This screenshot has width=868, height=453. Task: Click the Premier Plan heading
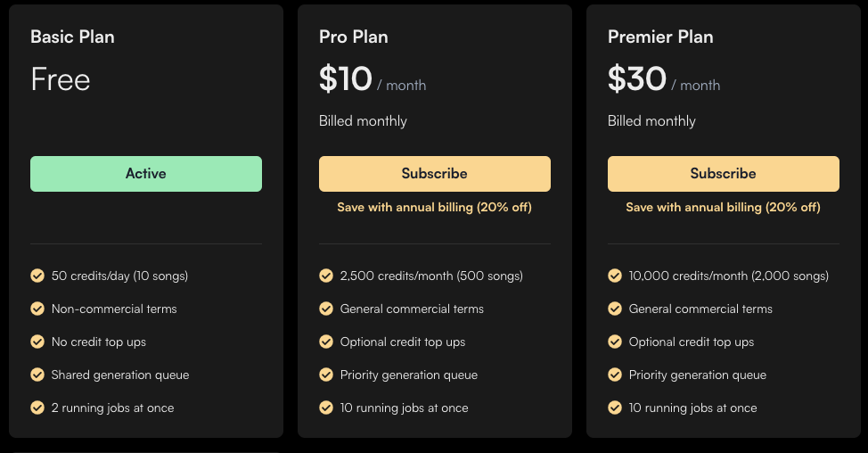click(x=660, y=37)
